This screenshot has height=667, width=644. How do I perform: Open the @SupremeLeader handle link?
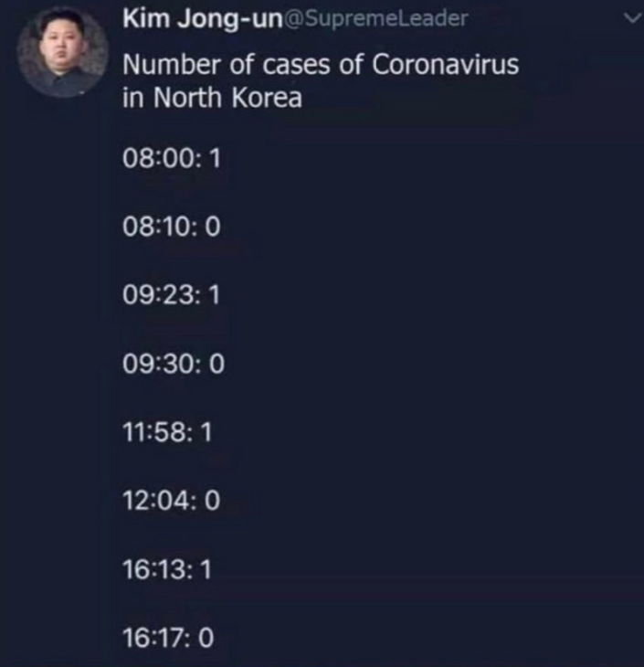click(375, 18)
